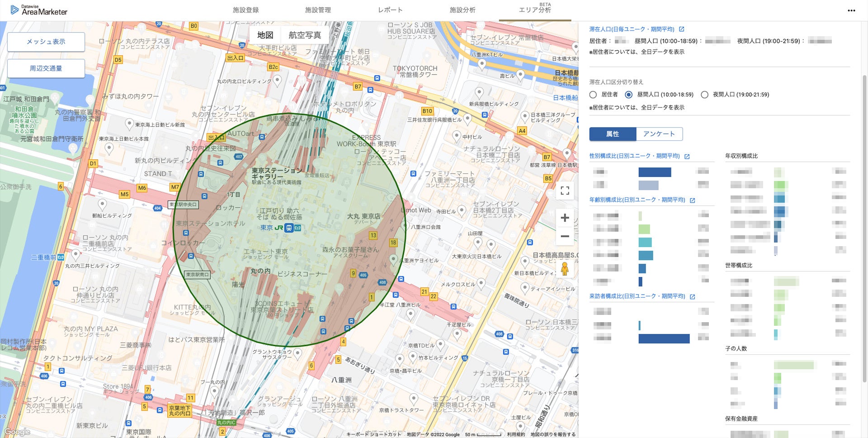868x438 pixels.
Task: Switch map to 地図 view
Action: 265,35
